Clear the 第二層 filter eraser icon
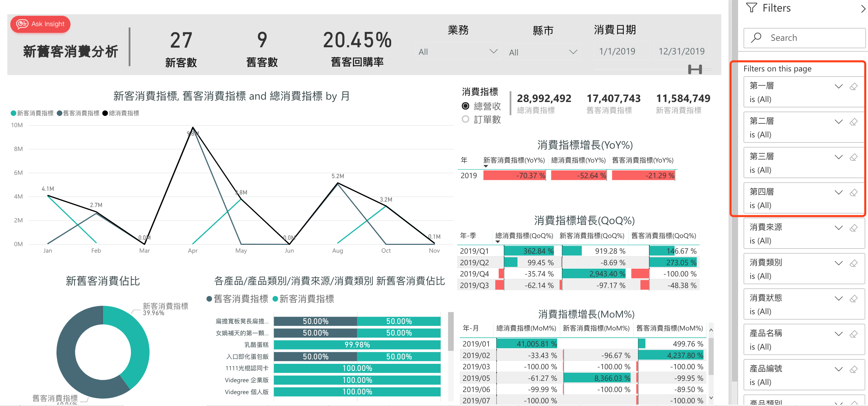The image size is (868, 406). point(853,122)
